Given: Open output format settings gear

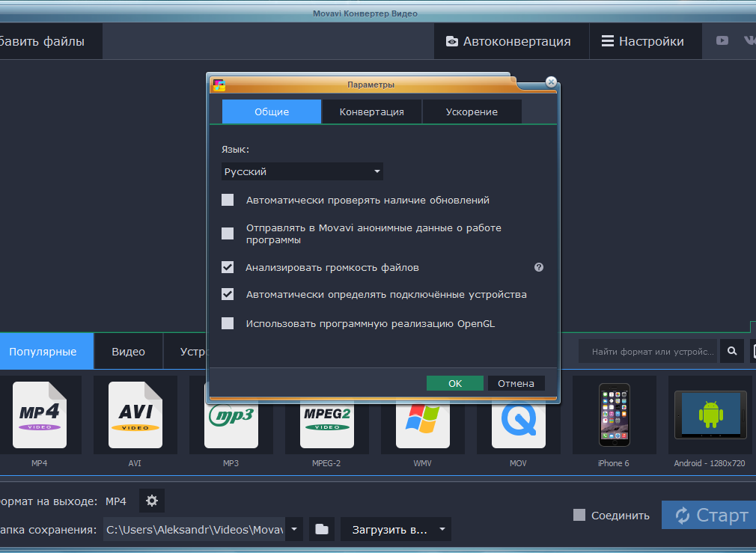Looking at the screenshot, I should pyautogui.click(x=152, y=501).
